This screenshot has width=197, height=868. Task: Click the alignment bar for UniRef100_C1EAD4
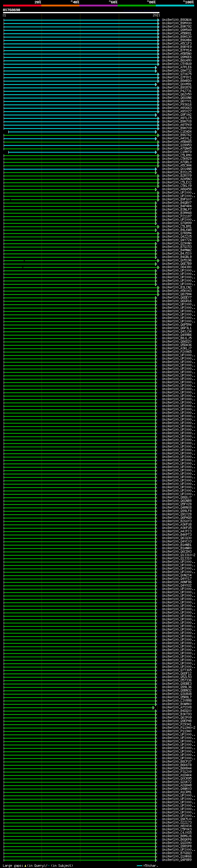tap(82, 132)
